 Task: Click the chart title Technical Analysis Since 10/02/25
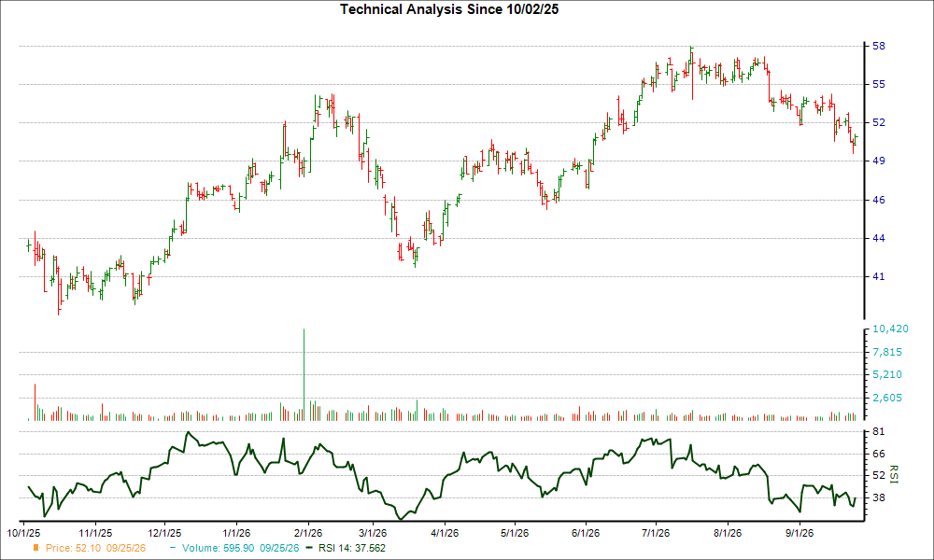(x=449, y=9)
